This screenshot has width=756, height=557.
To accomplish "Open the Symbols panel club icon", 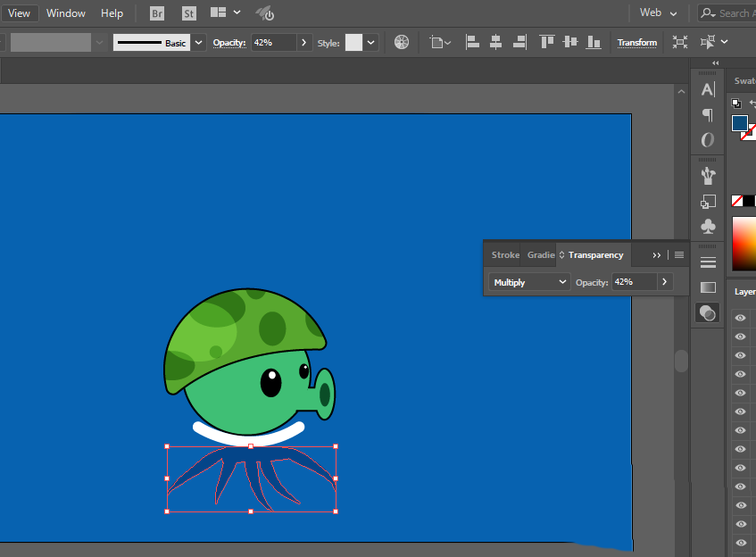I will (x=708, y=227).
